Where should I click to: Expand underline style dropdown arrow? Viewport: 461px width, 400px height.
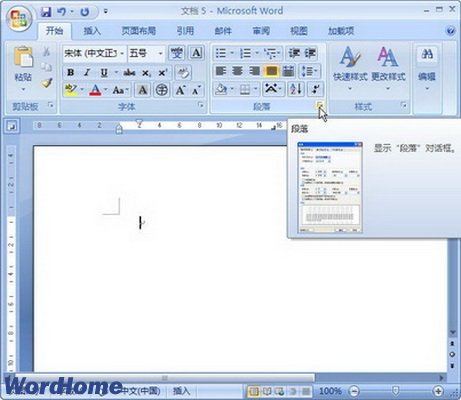(116, 72)
